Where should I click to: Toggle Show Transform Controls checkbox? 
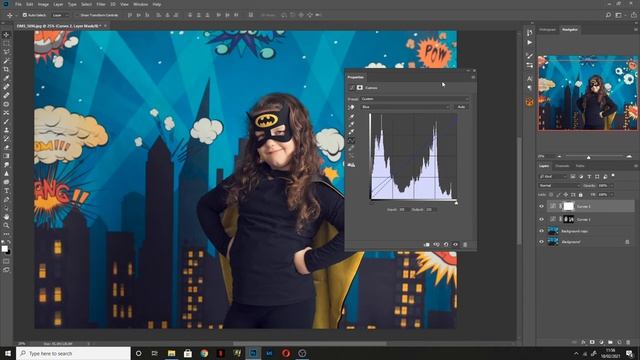[x=77, y=15]
